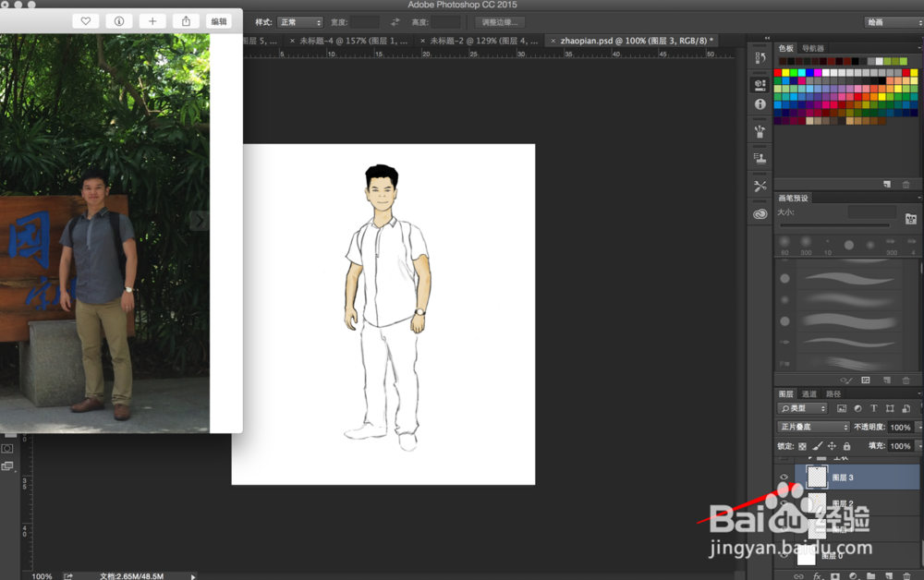Click favorite heart in Preview window
The width and height of the screenshot is (924, 580).
(85, 21)
